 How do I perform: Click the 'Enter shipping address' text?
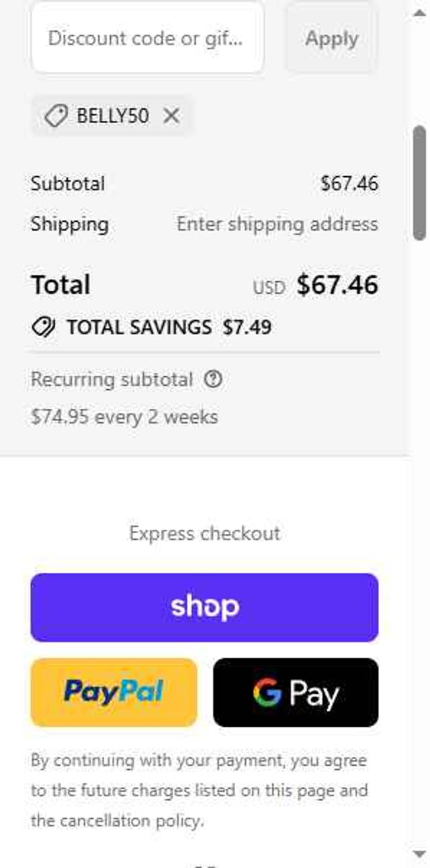click(x=277, y=224)
